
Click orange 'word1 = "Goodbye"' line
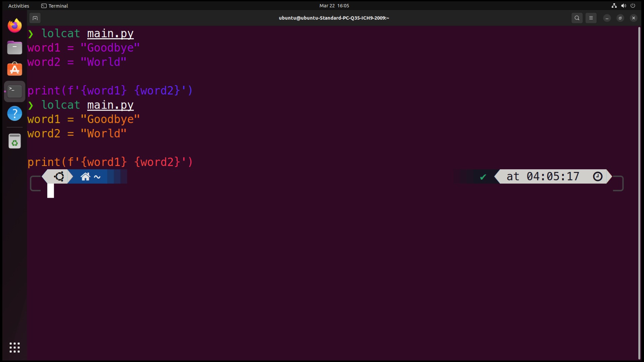click(x=84, y=119)
